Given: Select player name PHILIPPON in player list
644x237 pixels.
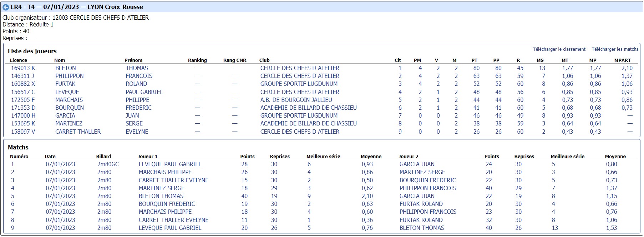Looking at the screenshot, I should [70, 76].
